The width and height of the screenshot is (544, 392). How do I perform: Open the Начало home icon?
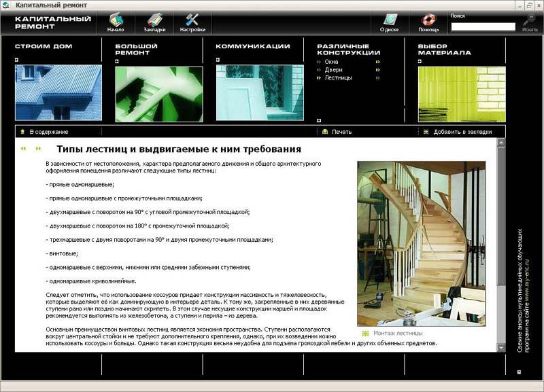(x=116, y=20)
